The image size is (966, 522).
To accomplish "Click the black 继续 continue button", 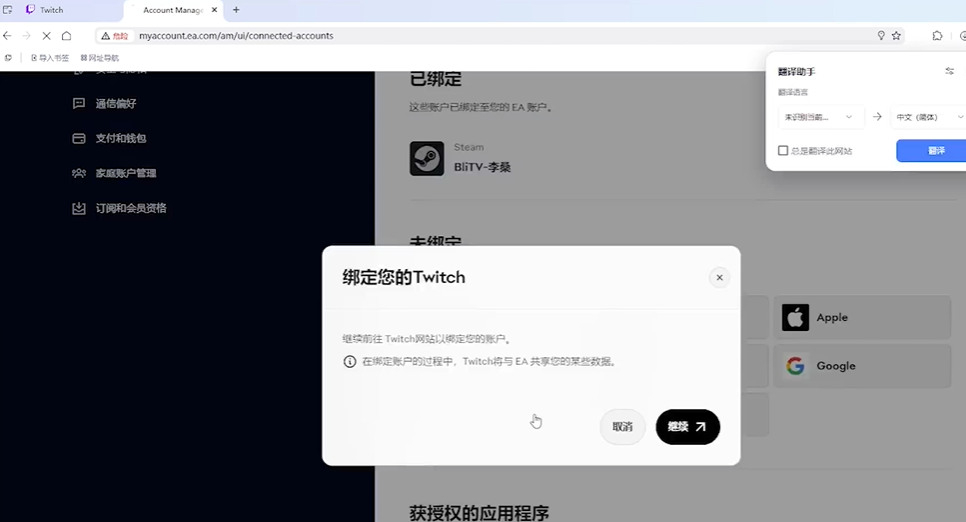I will point(688,426).
